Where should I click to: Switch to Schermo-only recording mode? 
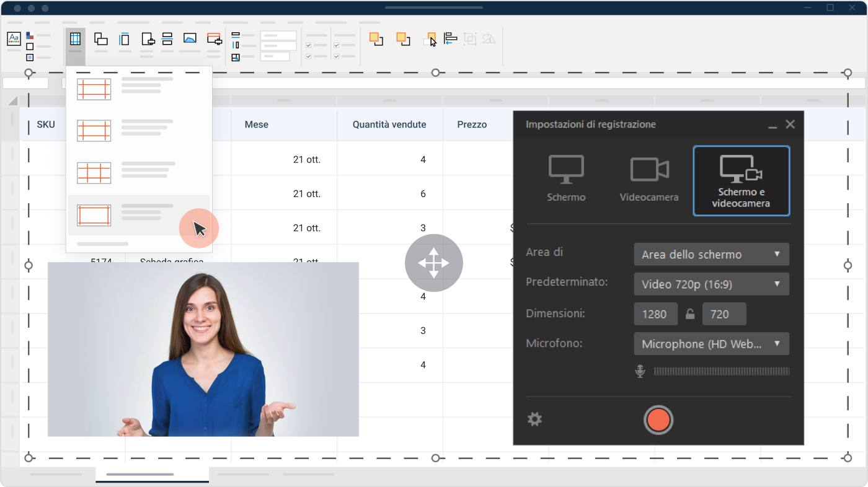coord(565,177)
